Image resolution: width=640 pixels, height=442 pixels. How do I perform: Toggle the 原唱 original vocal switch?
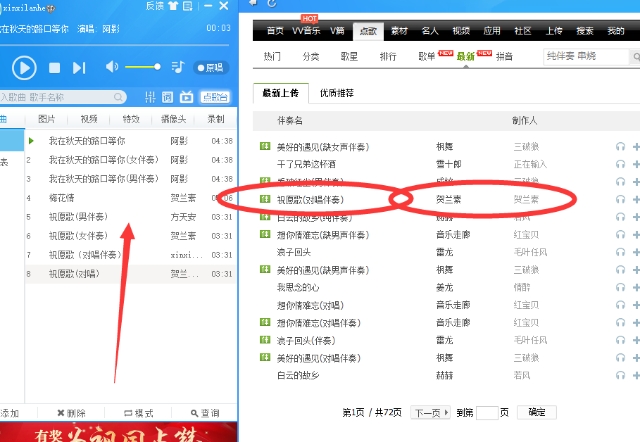click(x=209, y=68)
